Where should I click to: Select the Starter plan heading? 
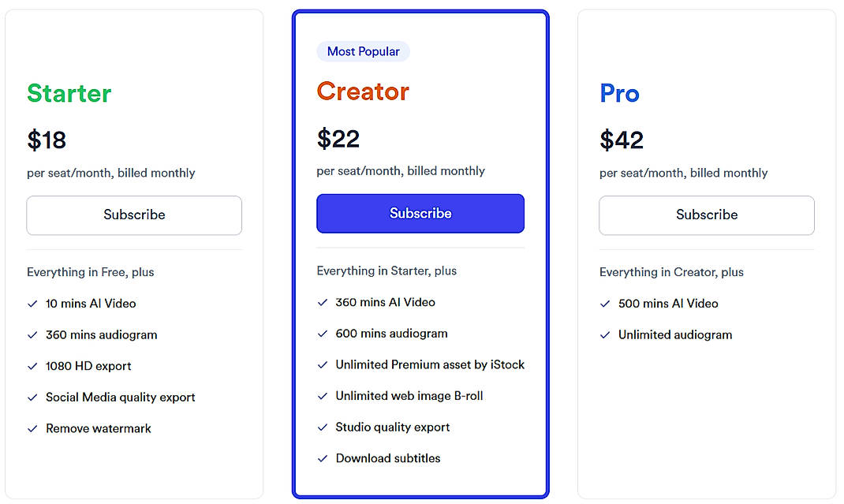coord(69,93)
